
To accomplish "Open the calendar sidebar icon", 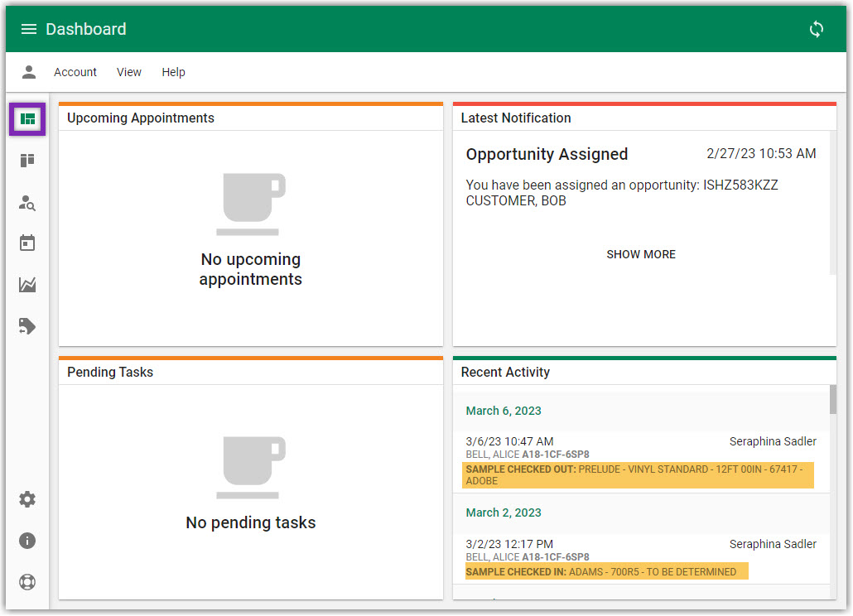I will point(27,243).
